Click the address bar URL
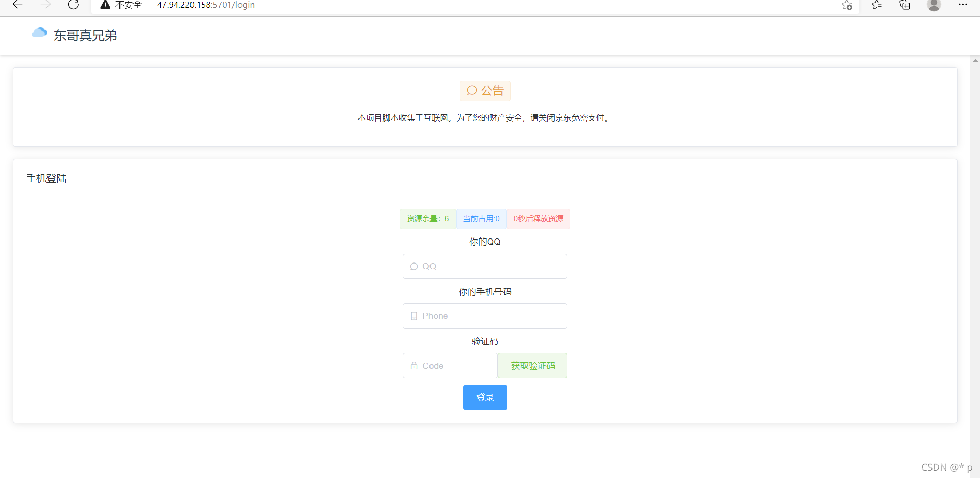The width and height of the screenshot is (980, 478). (x=206, y=5)
